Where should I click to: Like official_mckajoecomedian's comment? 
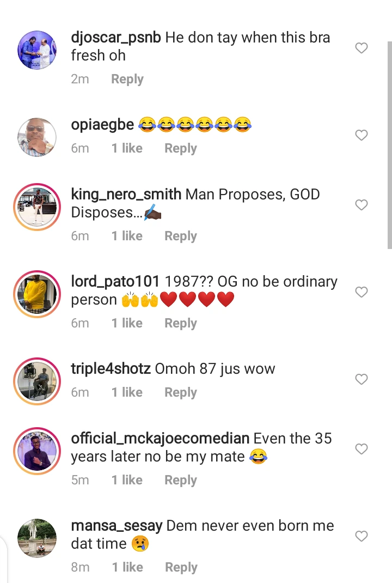coord(362,449)
